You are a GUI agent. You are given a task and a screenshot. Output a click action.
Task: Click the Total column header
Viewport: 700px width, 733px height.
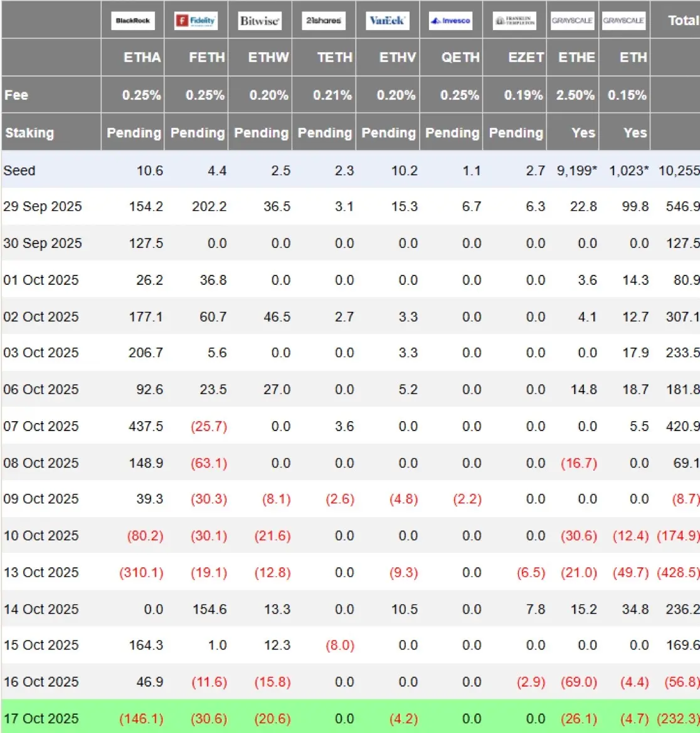pos(684,21)
